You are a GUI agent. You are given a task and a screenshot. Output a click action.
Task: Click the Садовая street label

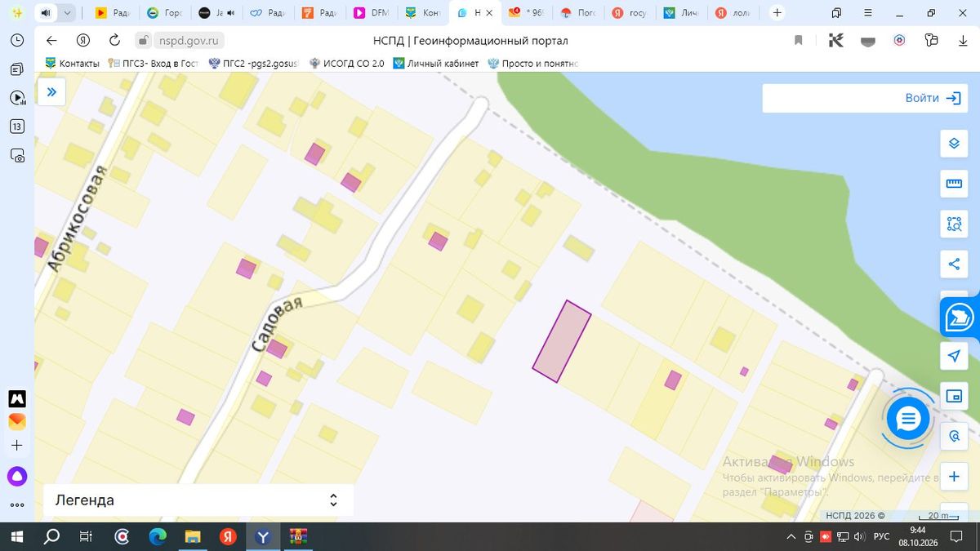[x=277, y=325]
